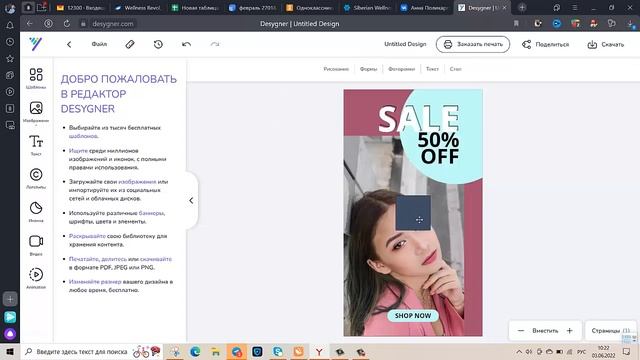Open the Страницы pages panel
The image size is (640, 360).
[610, 331]
